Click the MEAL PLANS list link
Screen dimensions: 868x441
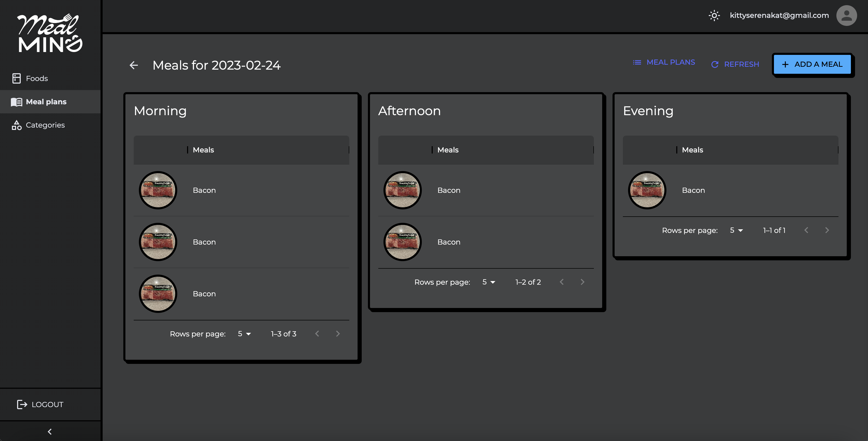click(x=664, y=62)
